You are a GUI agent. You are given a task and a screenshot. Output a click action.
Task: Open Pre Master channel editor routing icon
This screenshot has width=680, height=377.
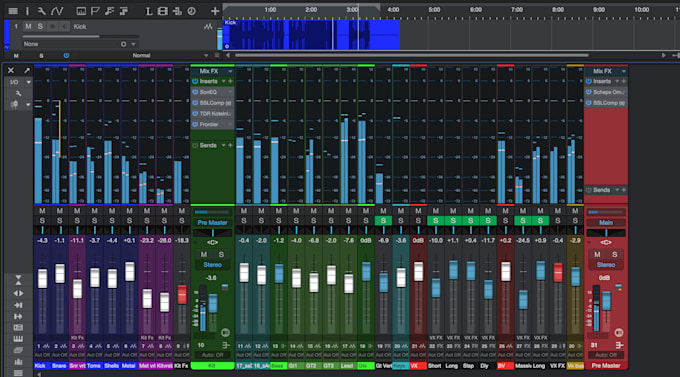619,345
